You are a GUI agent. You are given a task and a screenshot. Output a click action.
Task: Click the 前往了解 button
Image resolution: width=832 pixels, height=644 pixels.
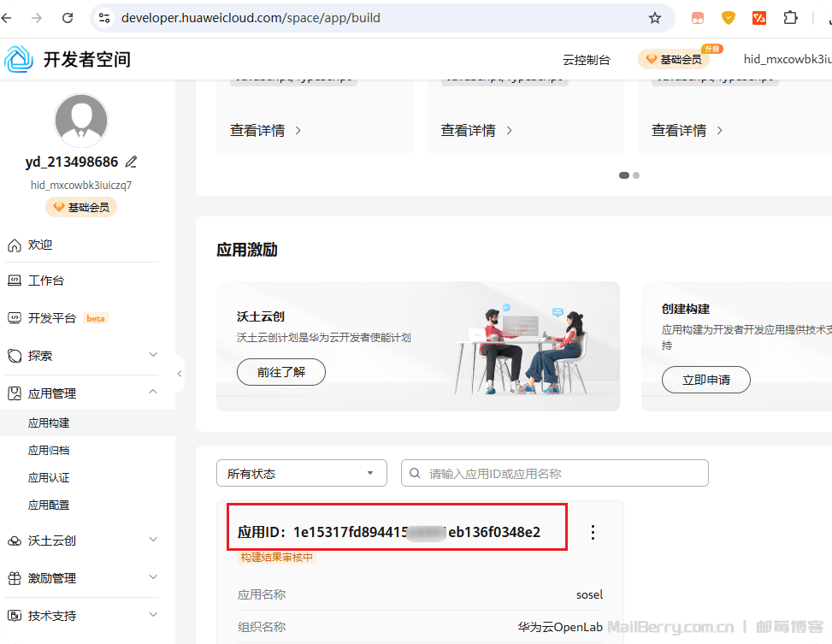point(280,372)
